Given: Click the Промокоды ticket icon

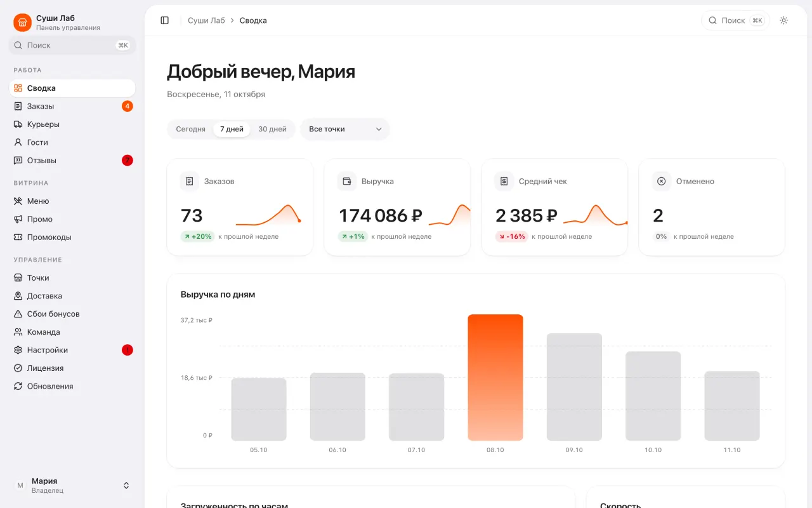Looking at the screenshot, I should click(x=18, y=237).
